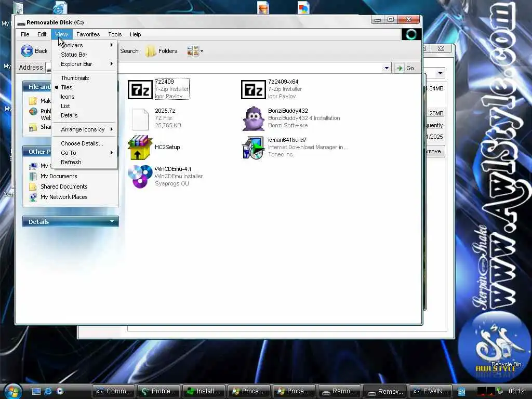
Task: Open the Edit menu
Action: [x=42, y=34]
